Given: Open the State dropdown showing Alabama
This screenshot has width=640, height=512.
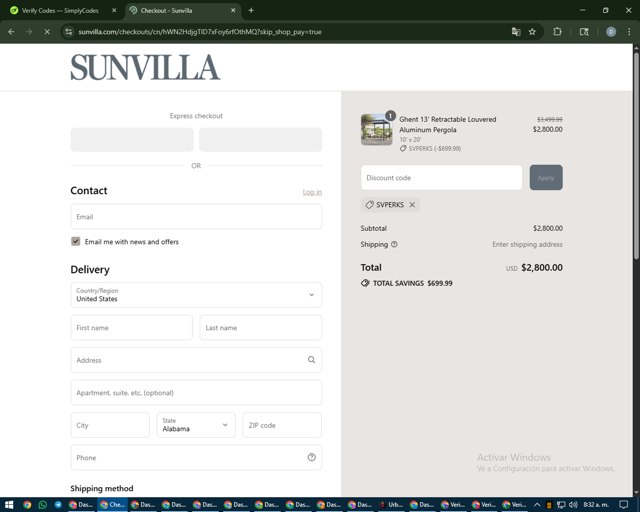Looking at the screenshot, I should pos(196,425).
